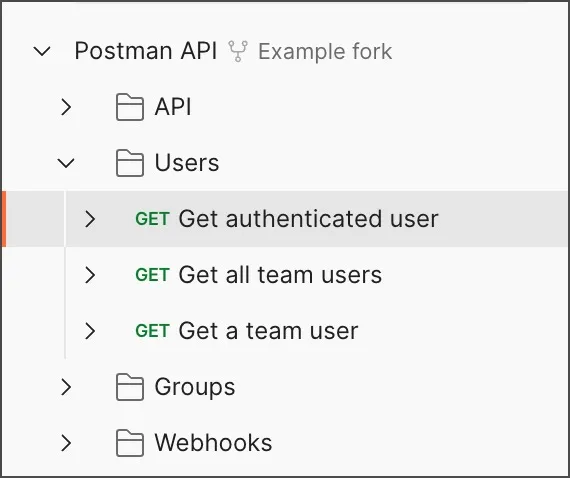
Task: Collapse the Users folder chevron
Action: pyautogui.click(x=66, y=163)
